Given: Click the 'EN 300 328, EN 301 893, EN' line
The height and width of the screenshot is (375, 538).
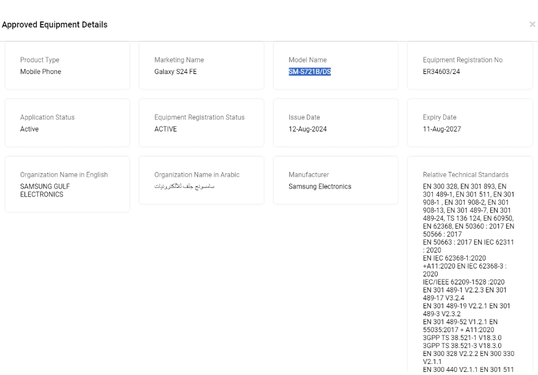Looking at the screenshot, I should point(465,186).
